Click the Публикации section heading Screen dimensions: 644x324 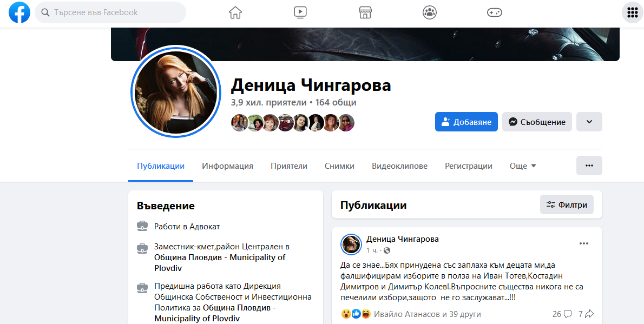coord(373,205)
